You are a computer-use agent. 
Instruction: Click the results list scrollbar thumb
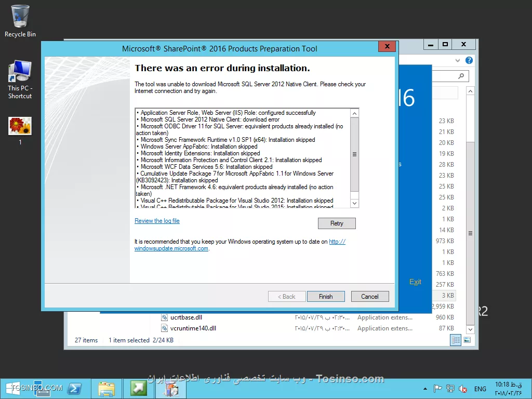(354, 154)
